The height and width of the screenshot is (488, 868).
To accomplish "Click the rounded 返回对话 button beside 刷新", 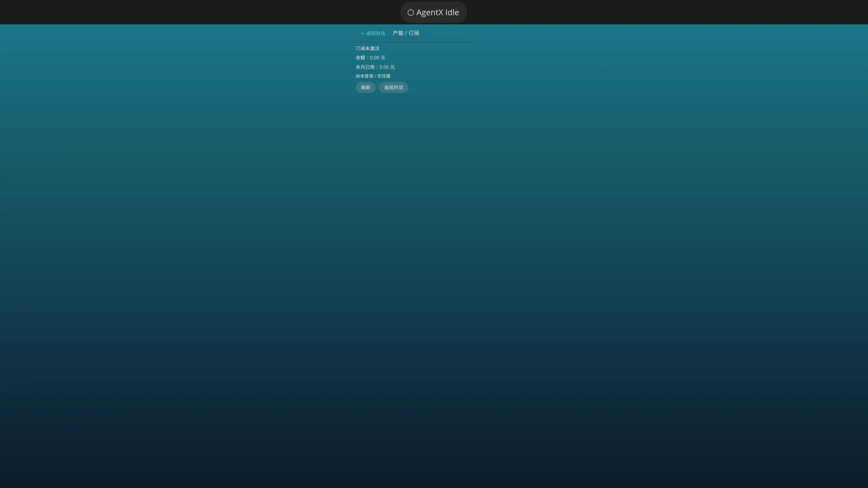I will tap(393, 88).
